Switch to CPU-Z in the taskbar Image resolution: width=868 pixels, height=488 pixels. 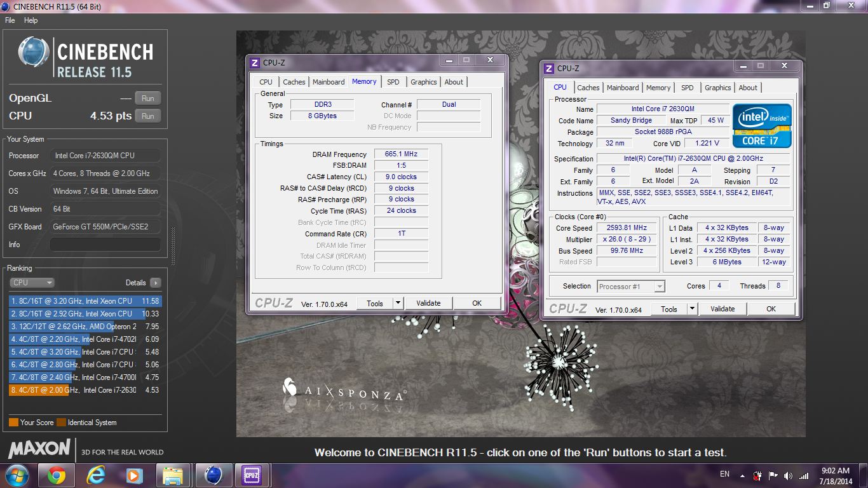point(253,475)
